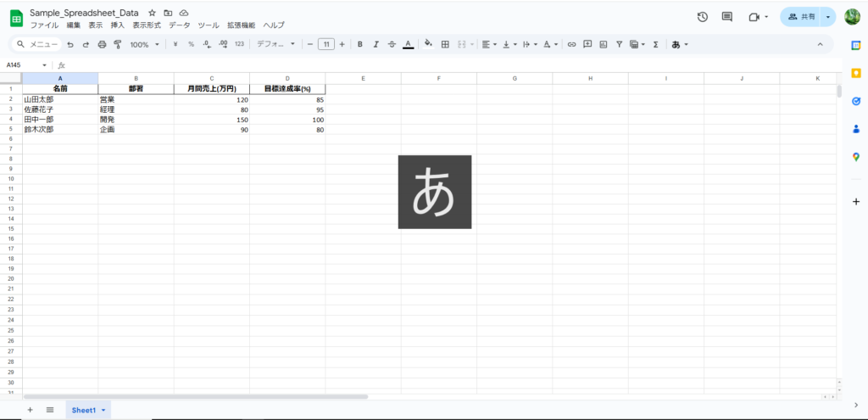
Task: Select the paint format roller tool
Action: pos(118,44)
